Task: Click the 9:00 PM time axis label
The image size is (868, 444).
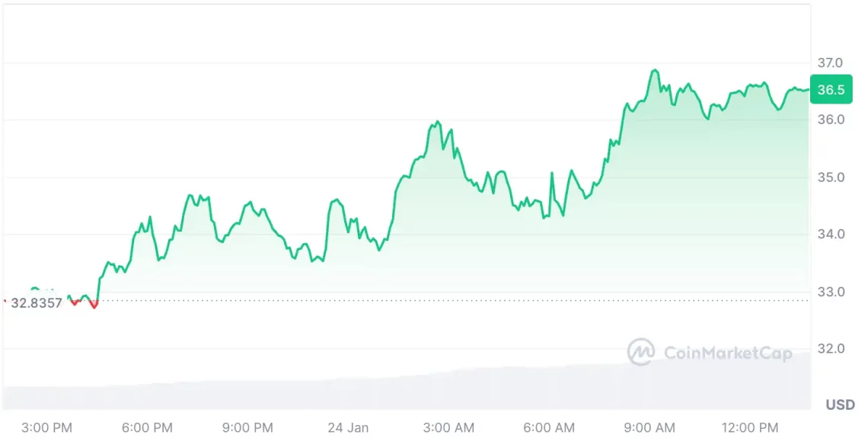Action: (x=247, y=428)
